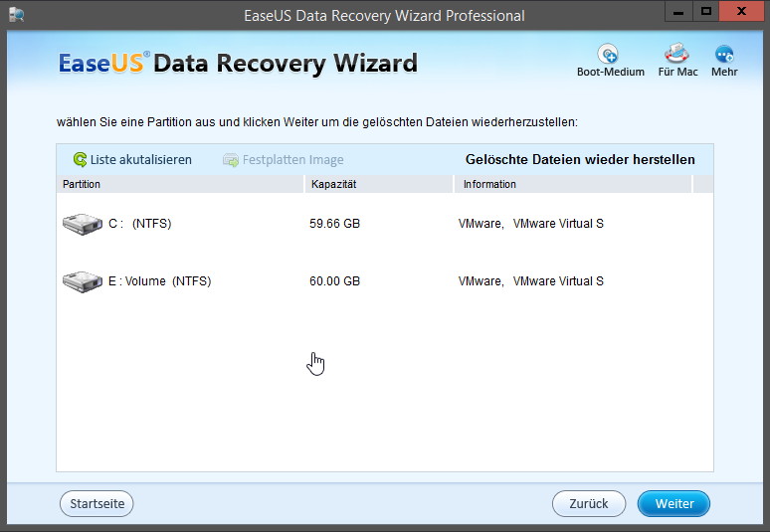Screen dimensions: 770x532
Task: Select the C: (NTFS) partition text
Action: click(140, 224)
